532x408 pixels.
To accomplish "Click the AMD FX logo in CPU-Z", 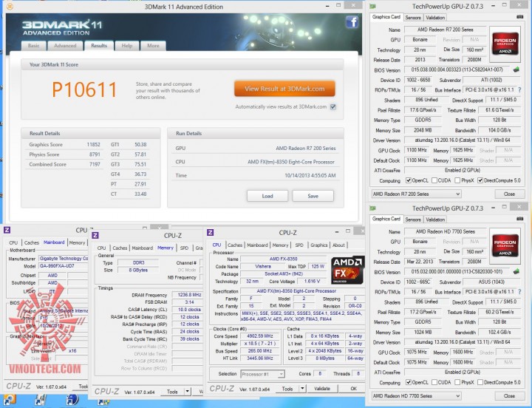I will [348, 271].
